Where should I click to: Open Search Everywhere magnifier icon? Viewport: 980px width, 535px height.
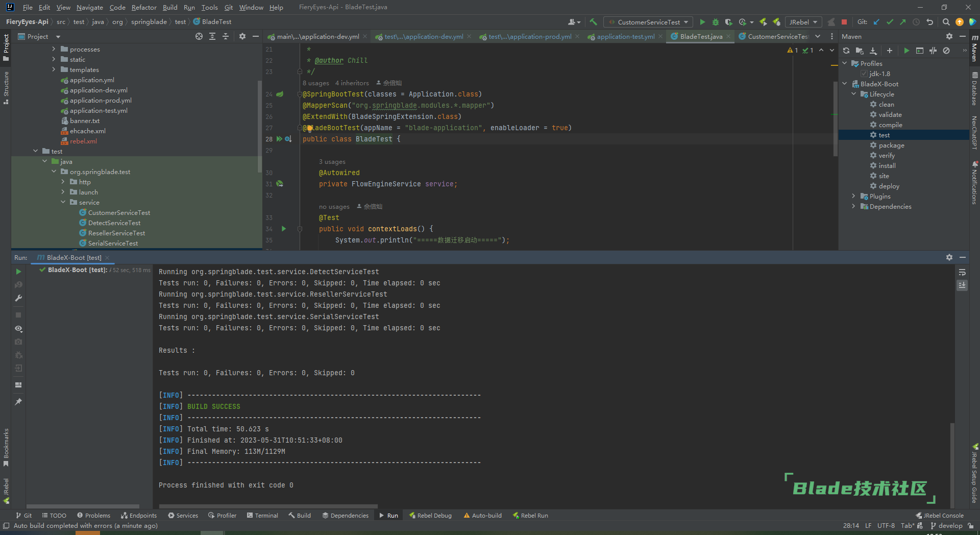click(946, 22)
